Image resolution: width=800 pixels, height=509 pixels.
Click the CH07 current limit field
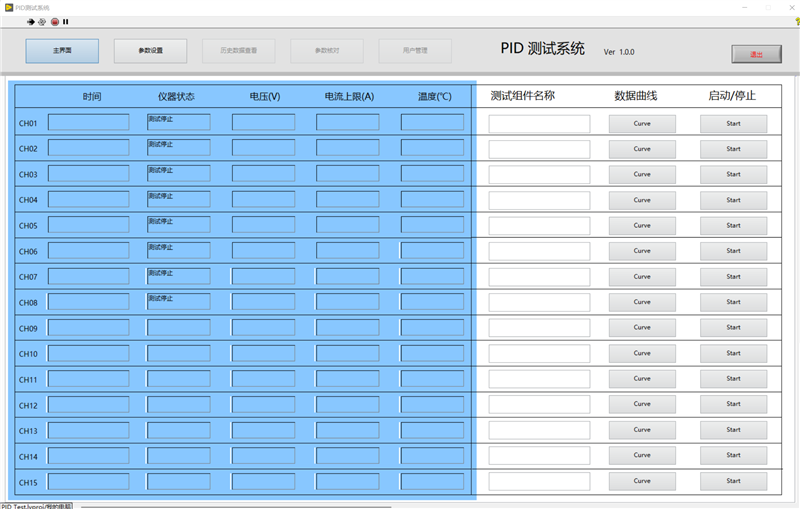tap(348, 276)
